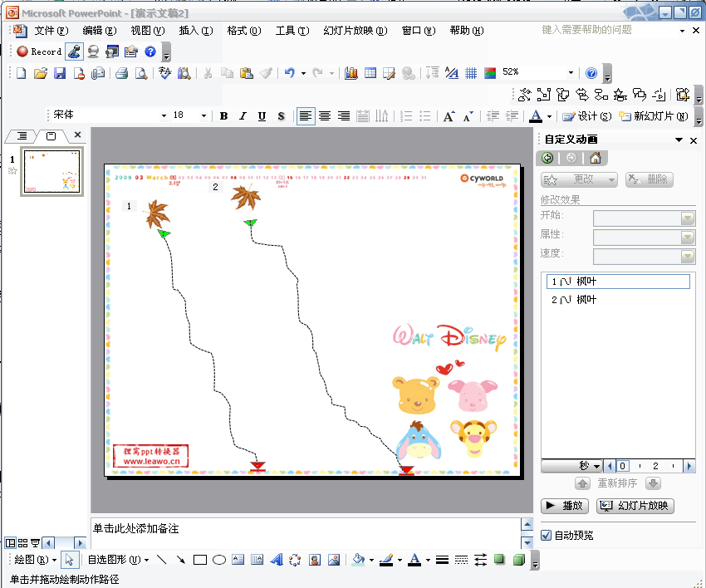This screenshot has height=588, width=706.
Task: Click the Print icon in the toolbar
Action: point(121,73)
